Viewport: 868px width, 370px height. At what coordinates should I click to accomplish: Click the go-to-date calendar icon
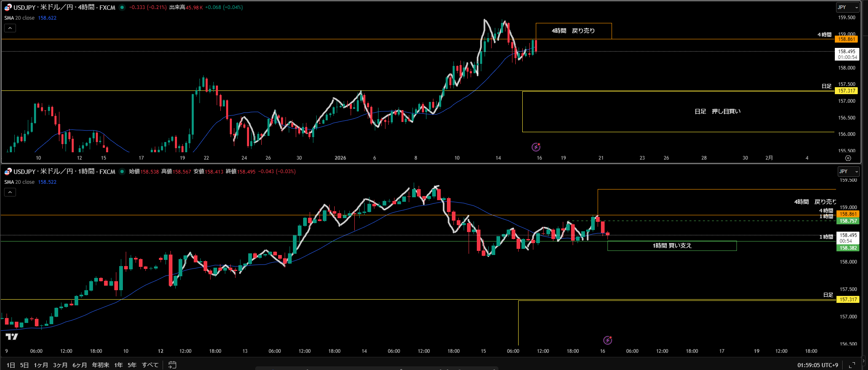[x=172, y=365]
